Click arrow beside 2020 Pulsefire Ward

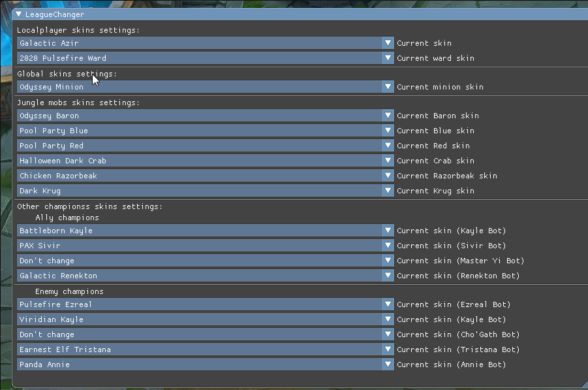(x=388, y=58)
